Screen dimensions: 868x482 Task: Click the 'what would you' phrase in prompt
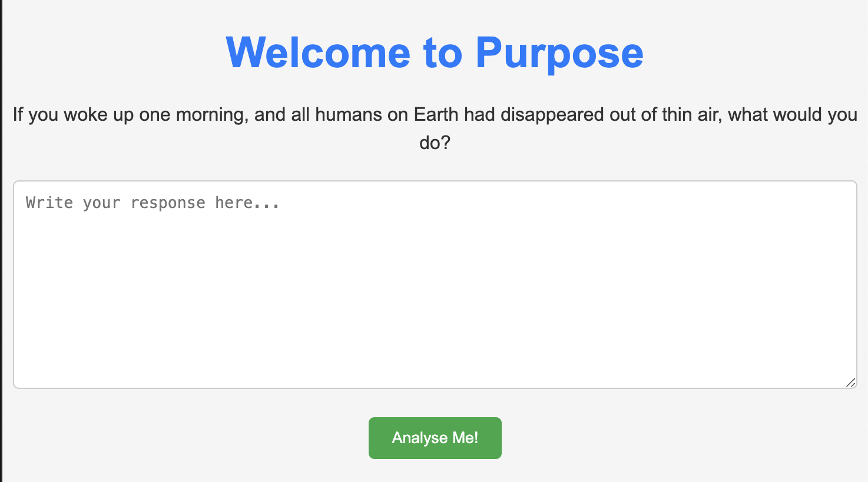793,114
